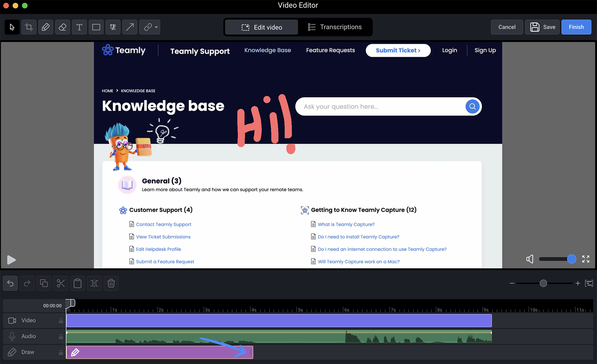
Task: Toggle lock on Audio track
Action: pos(61,336)
